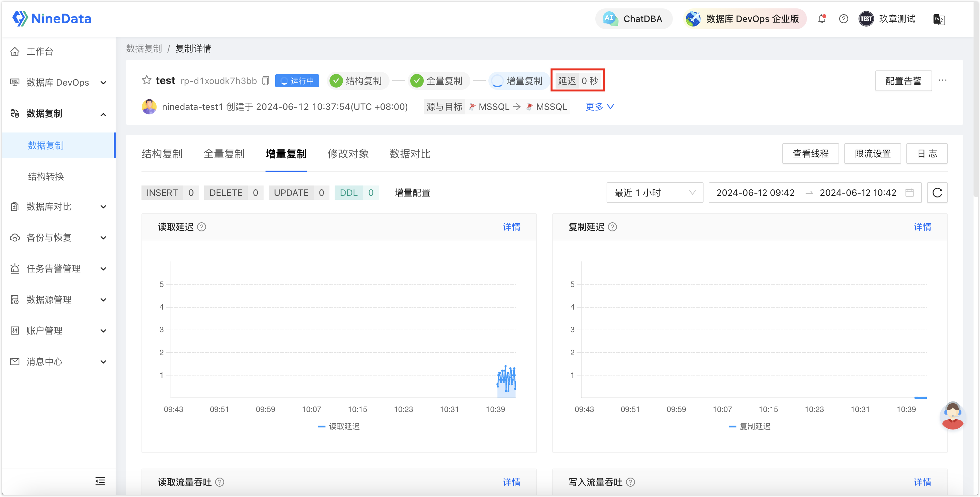This screenshot has height=497, width=980.
Task: Click the DDL 0 counter
Action: 357,193
